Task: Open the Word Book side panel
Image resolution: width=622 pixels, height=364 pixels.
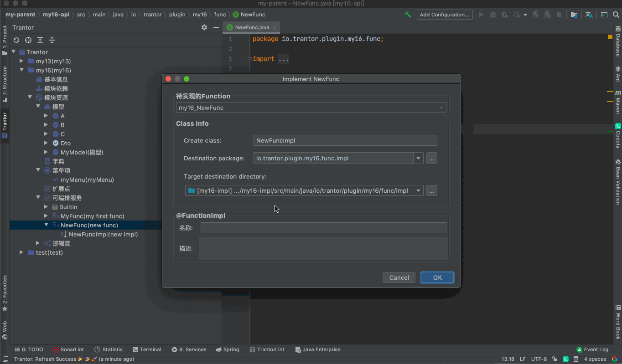Action: coord(618,322)
